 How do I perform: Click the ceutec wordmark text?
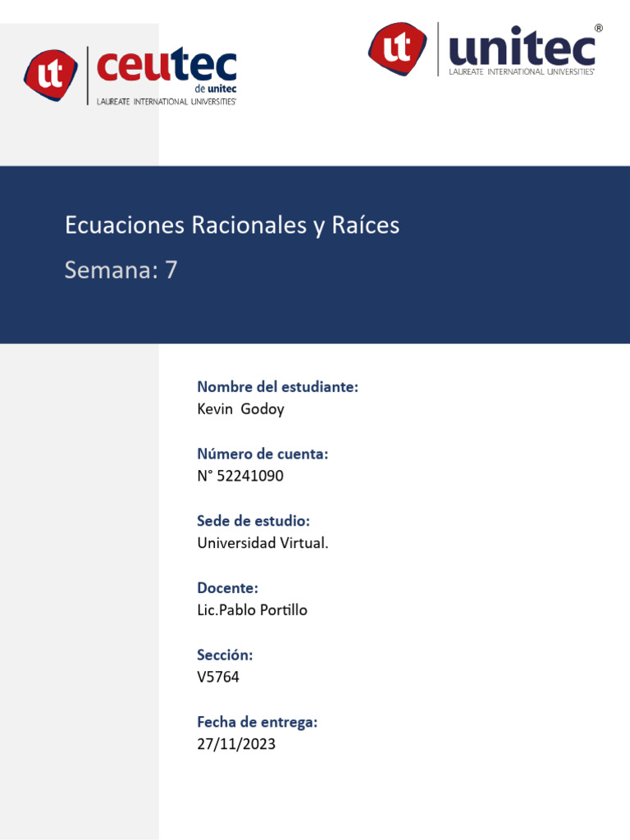167,66
